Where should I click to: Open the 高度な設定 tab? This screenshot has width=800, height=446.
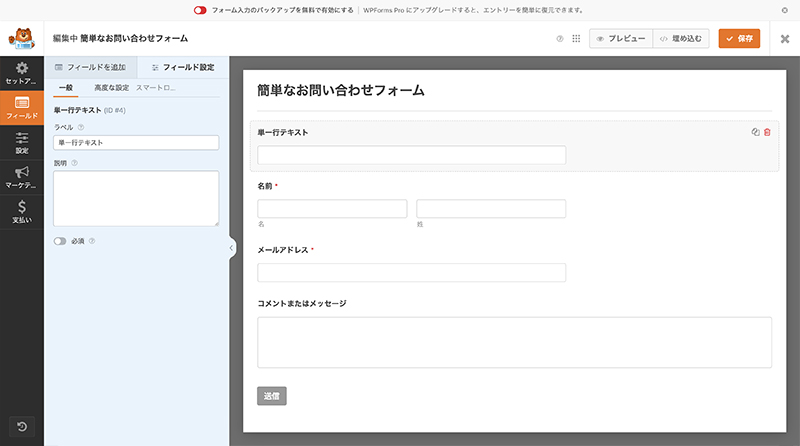coord(112,88)
